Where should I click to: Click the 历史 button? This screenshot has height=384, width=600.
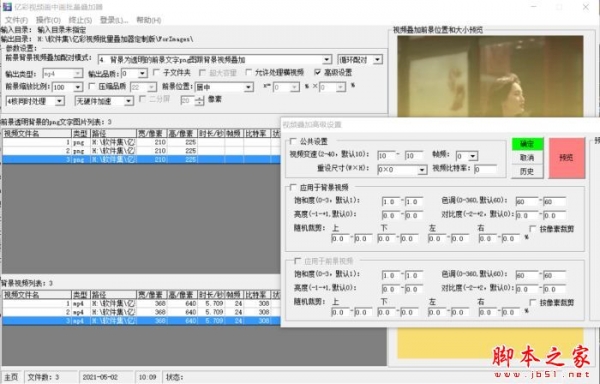pos(527,171)
